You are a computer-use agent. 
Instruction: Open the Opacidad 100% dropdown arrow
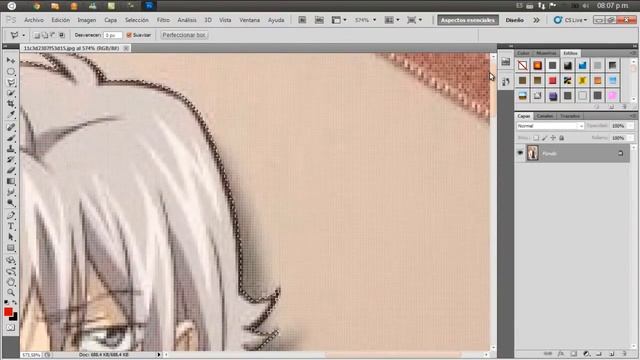click(632, 126)
